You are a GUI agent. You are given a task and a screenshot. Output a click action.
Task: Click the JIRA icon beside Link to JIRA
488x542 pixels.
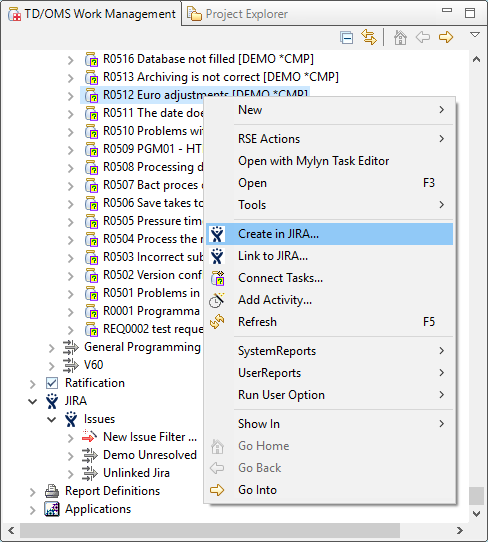[217, 256]
